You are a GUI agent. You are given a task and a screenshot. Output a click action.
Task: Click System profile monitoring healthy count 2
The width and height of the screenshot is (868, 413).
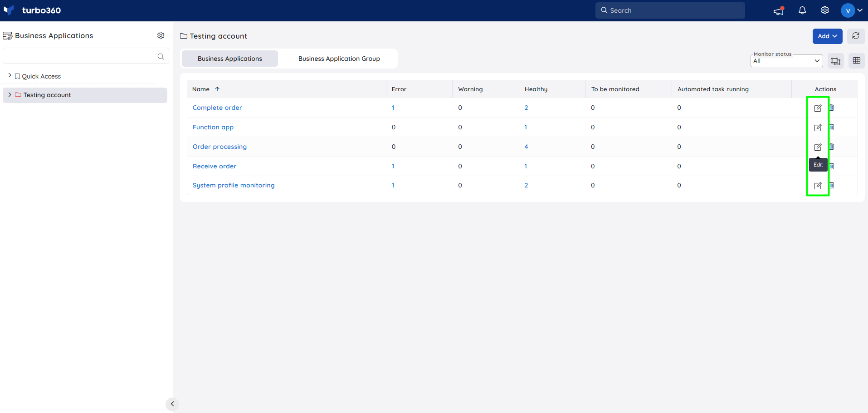tap(526, 185)
